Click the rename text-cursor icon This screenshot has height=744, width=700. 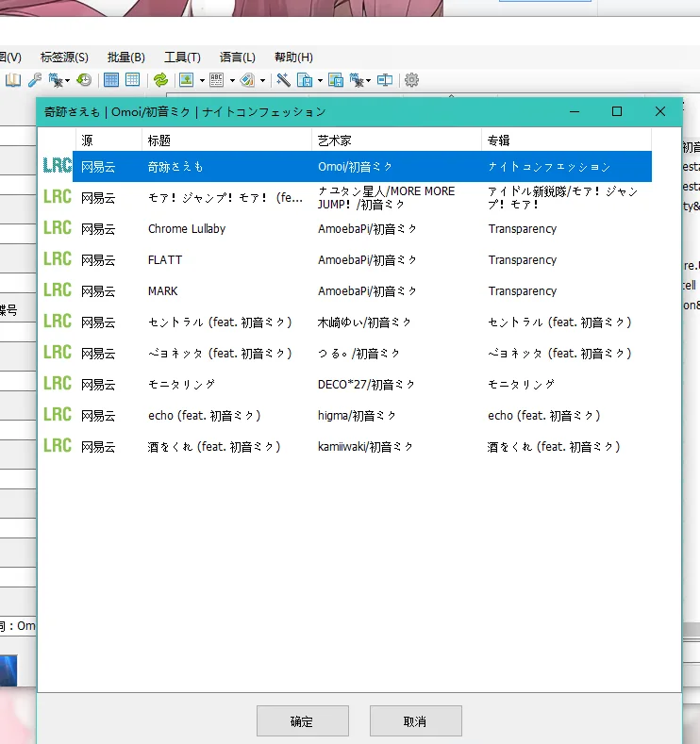click(385, 80)
